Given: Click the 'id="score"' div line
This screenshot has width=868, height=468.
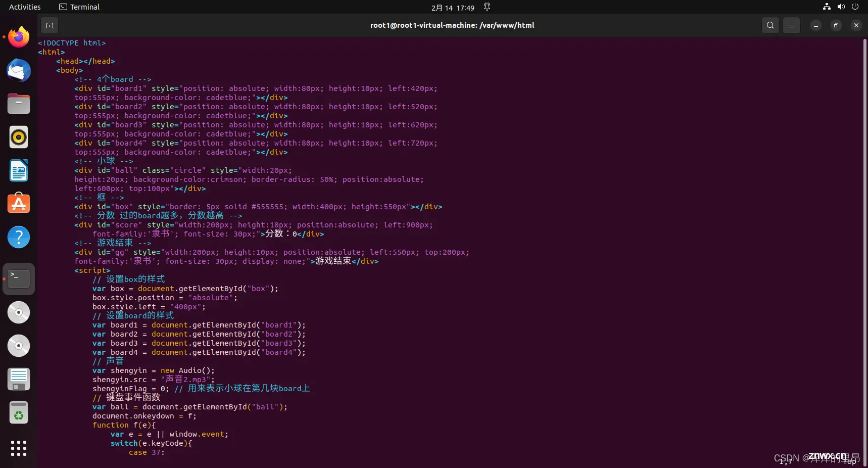Looking at the screenshot, I should (x=254, y=225).
